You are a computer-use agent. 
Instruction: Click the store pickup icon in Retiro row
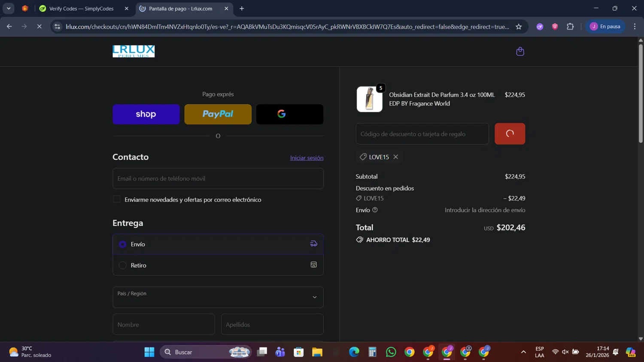coord(314,265)
